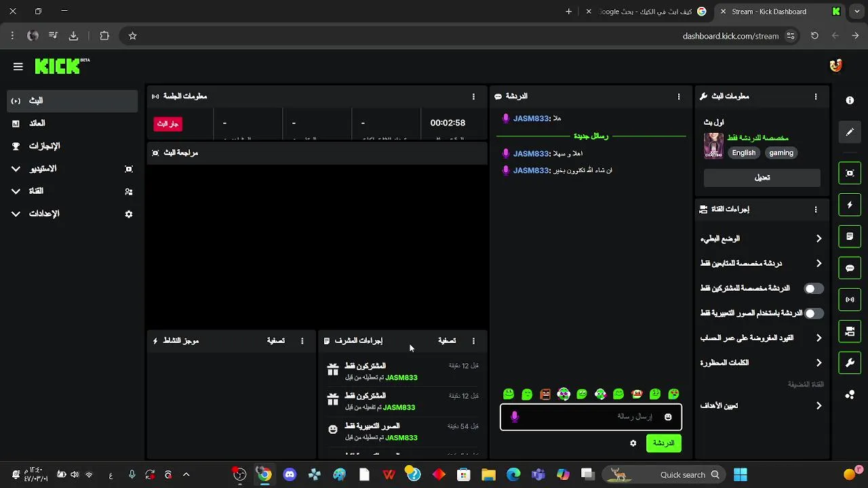Open chat settings gear beside send button
Screen dimensions: 868x488
633,443
